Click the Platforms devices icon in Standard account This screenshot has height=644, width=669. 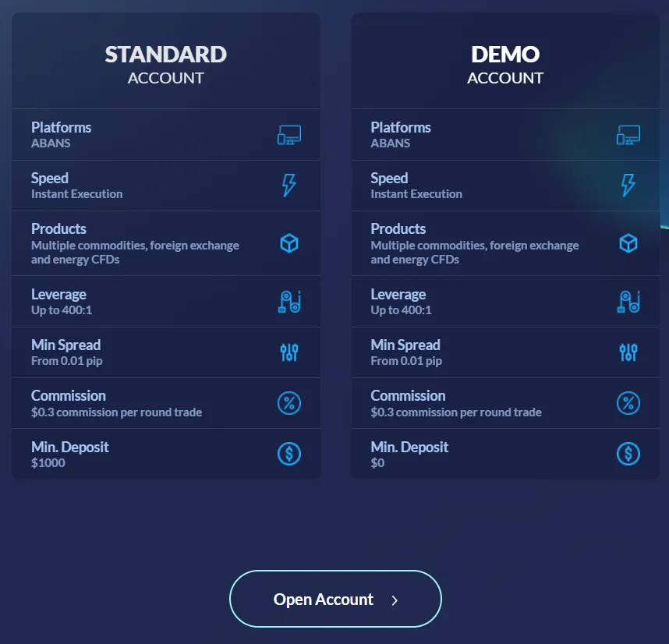(289, 135)
